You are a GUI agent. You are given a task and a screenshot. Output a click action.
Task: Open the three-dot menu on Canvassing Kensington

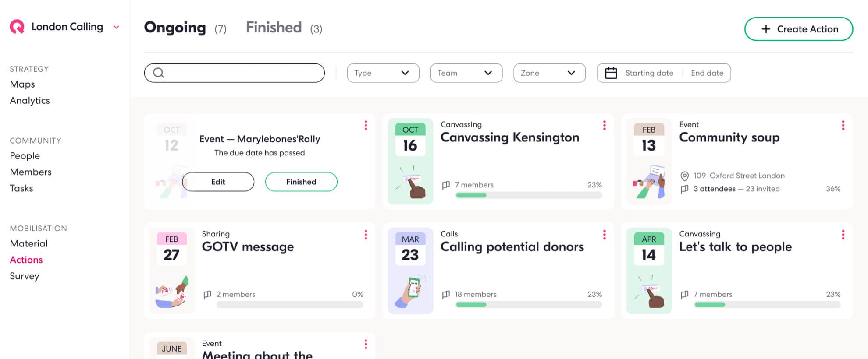pos(604,125)
